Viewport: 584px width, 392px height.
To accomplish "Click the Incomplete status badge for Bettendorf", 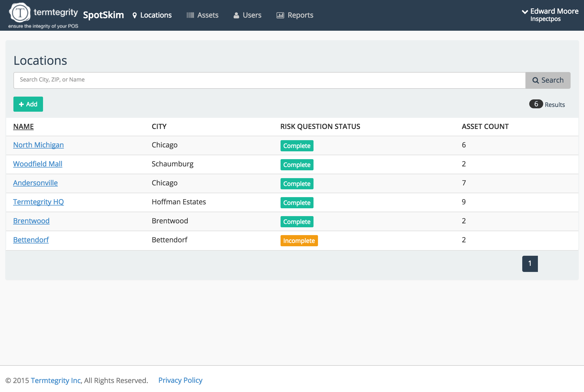I will pyautogui.click(x=299, y=241).
